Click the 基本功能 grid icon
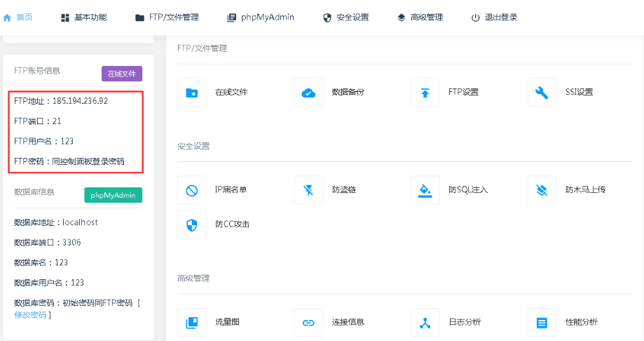The image size is (644, 341). tap(65, 18)
